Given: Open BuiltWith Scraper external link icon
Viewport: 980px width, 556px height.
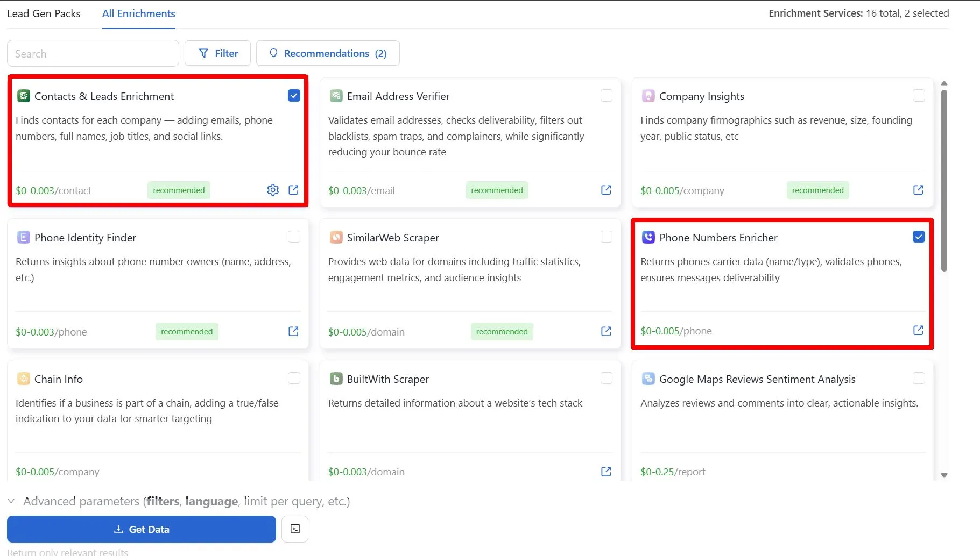Looking at the screenshot, I should (606, 472).
